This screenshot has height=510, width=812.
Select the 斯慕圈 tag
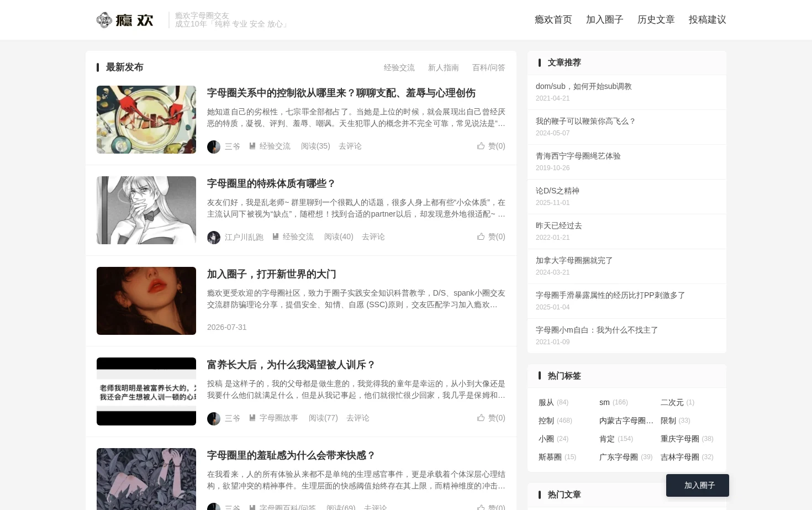pos(550,457)
